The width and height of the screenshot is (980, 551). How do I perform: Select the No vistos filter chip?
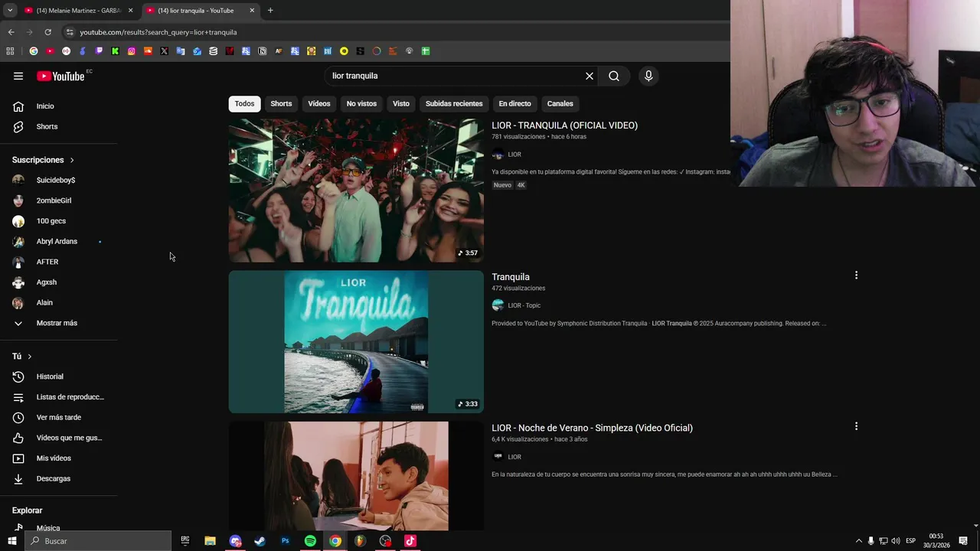point(361,103)
